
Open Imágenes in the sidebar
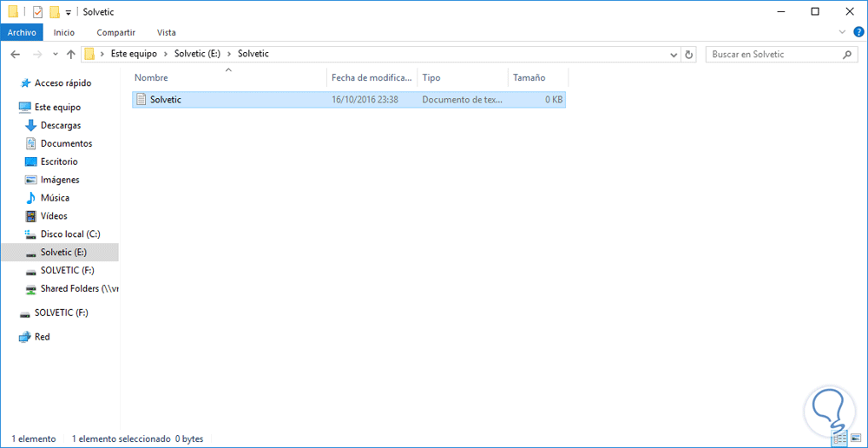click(60, 180)
